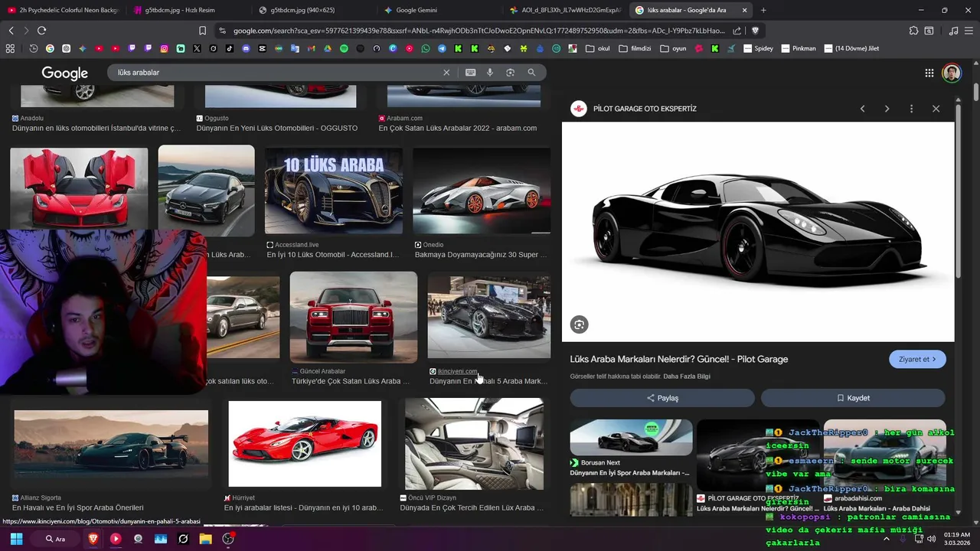Click the Paylaş share button
The width and height of the screenshot is (980, 551).
tap(662, 398)
